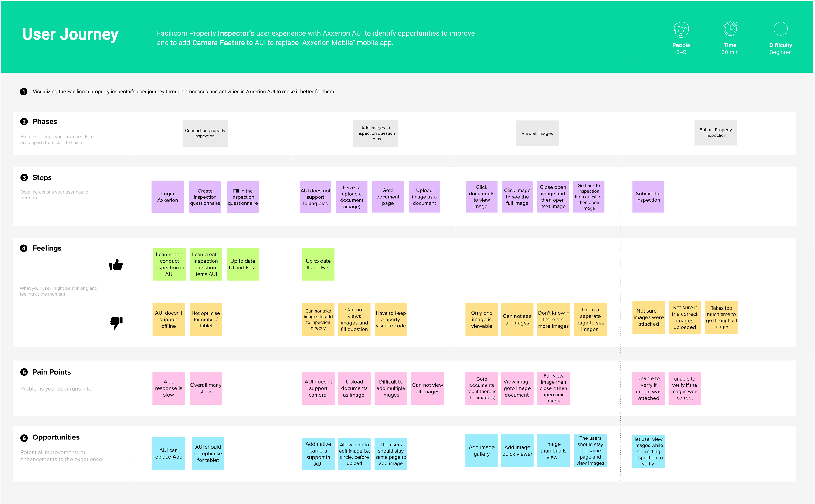Select 'Have to keep property visual recode' note

[391, 319]
